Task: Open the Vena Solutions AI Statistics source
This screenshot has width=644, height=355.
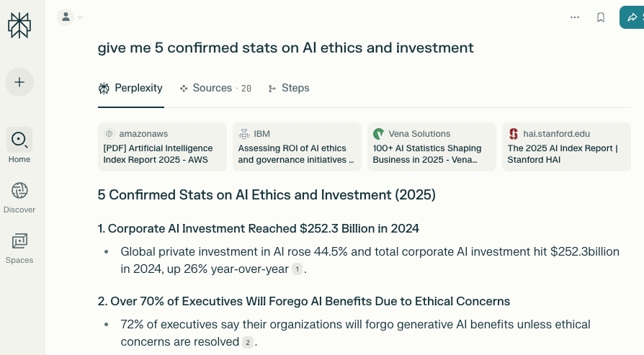Action: [431, 147]
